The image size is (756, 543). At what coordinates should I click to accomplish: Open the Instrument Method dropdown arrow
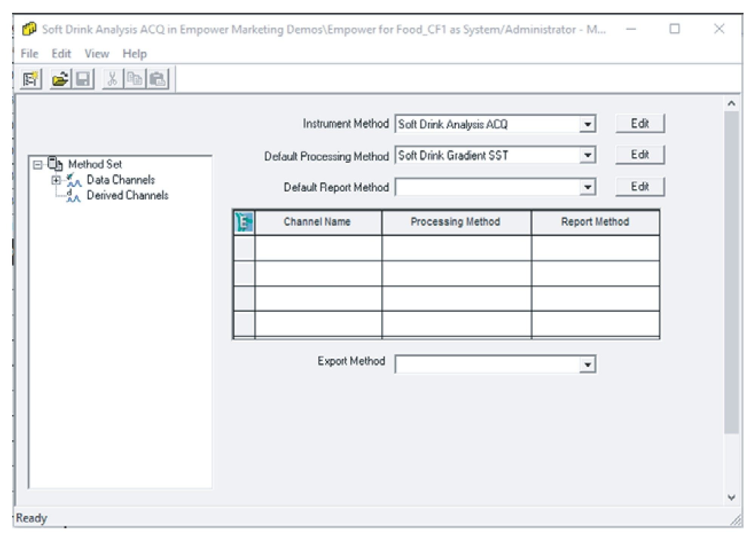(587, 124)
